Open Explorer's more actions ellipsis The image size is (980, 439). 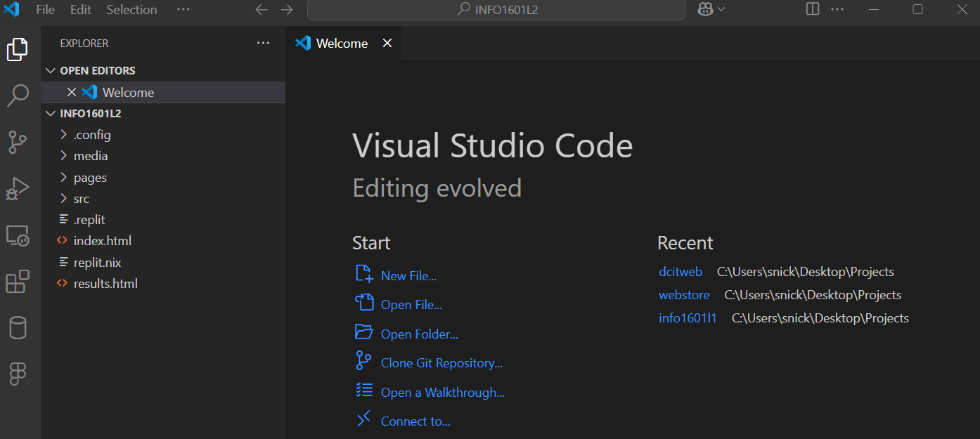[263, 44]
